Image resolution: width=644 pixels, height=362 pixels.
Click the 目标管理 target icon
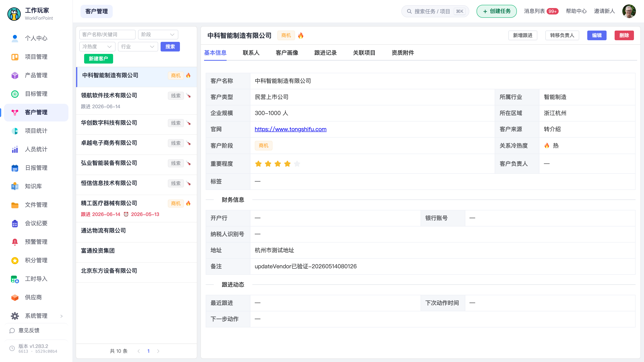[15, 94]
